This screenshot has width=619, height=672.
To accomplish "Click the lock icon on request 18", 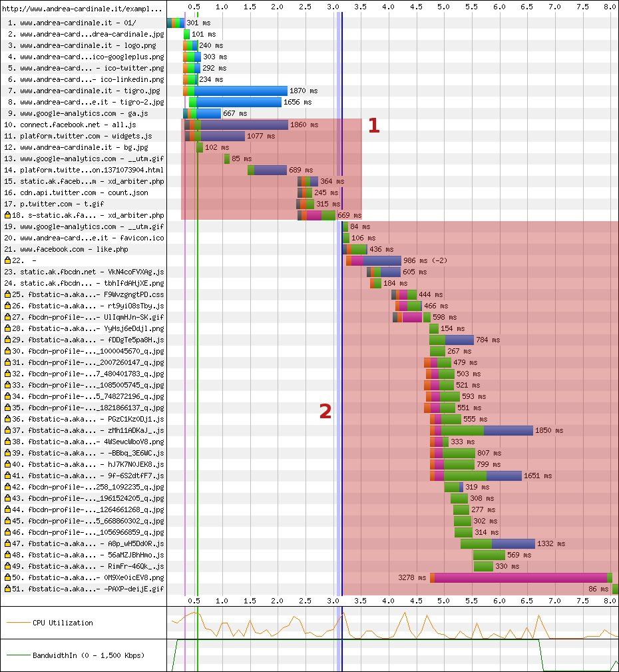I will click(x=7, y=215).
